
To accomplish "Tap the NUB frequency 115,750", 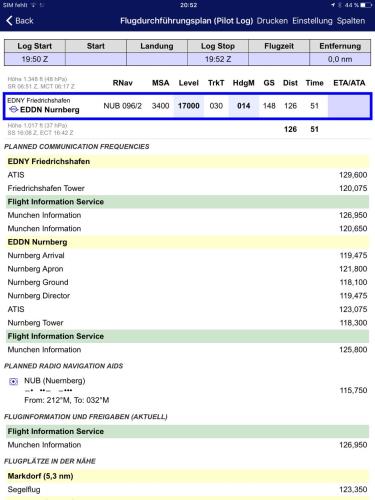I will click(353, 390).
